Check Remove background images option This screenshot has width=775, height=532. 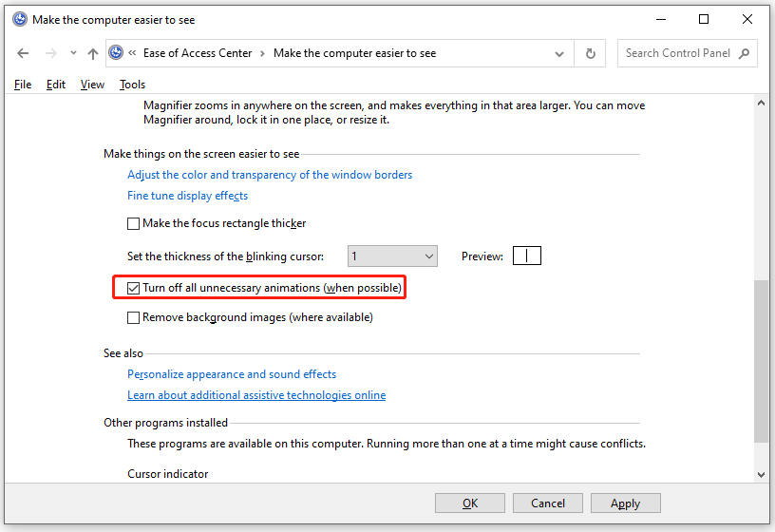134,317
